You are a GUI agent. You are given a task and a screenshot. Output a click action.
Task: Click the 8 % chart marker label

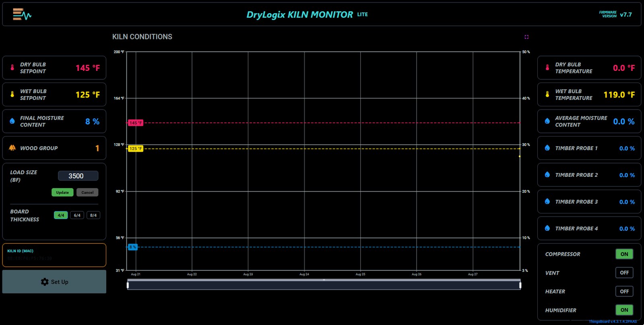132,247
